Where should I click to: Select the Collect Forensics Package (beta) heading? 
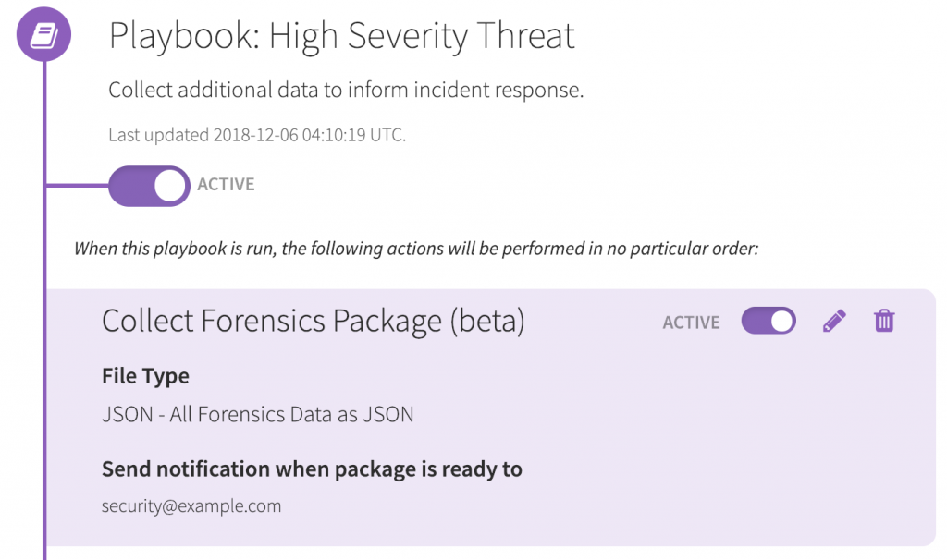click(x=313, y=321)
